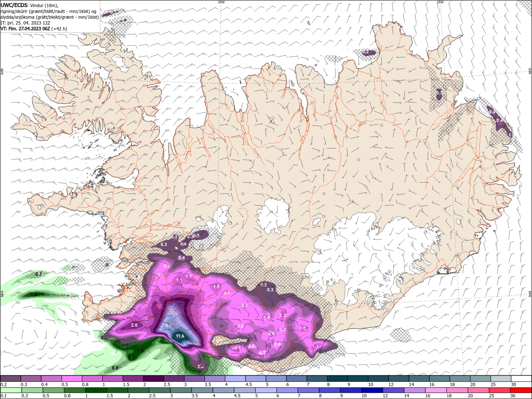Click the black 0.8 rain value offshore

point(116,368)
